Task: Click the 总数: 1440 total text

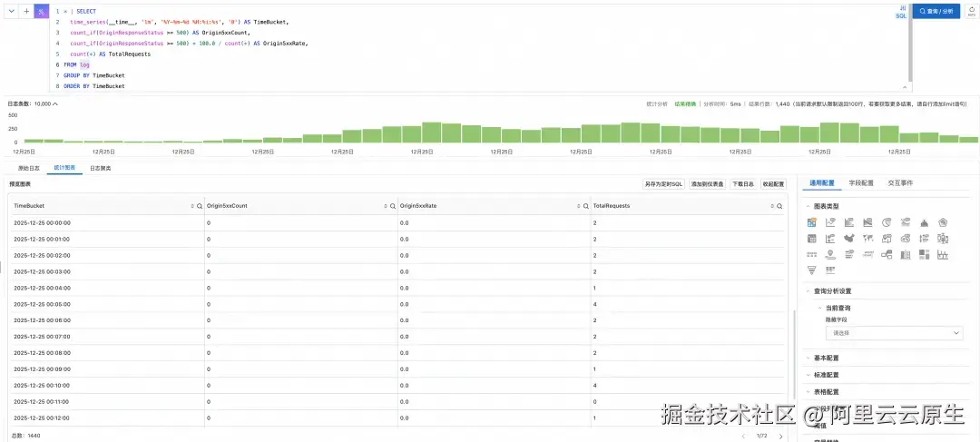Action: tap(25, 436)
